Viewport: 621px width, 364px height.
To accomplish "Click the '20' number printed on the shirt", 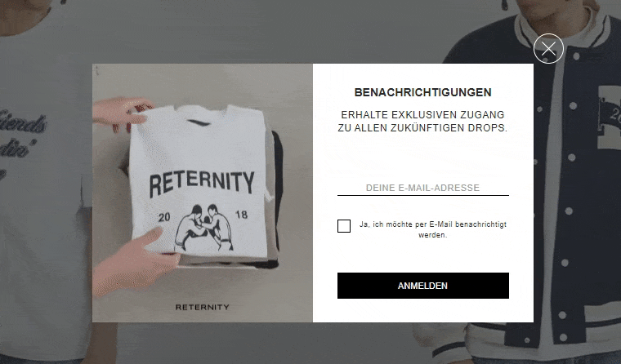I will point(164,217).
